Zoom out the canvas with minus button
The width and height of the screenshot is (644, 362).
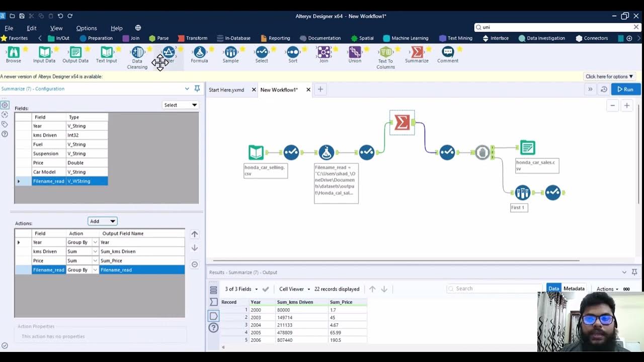[612, 106]
